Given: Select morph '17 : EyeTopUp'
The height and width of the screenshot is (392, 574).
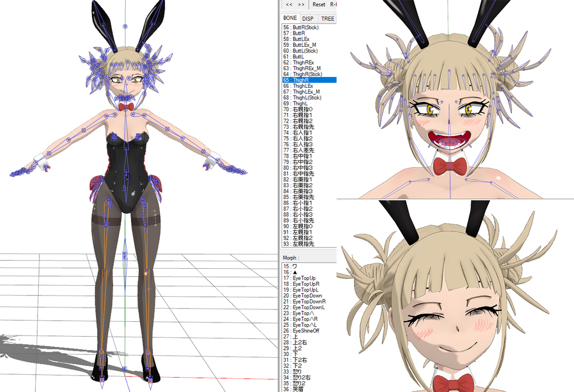Looking at the screenshot, I should coord(310,278).
